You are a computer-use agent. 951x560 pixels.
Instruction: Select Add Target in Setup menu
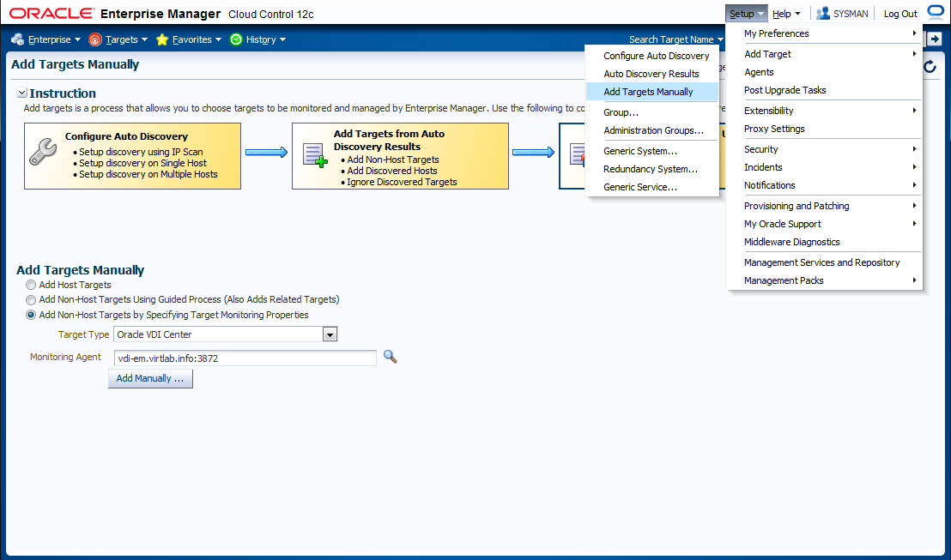(x=824, y=54)
